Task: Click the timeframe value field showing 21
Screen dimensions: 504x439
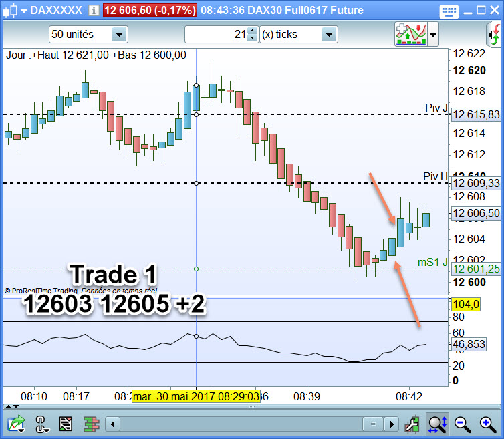Action: pos(216,34)
